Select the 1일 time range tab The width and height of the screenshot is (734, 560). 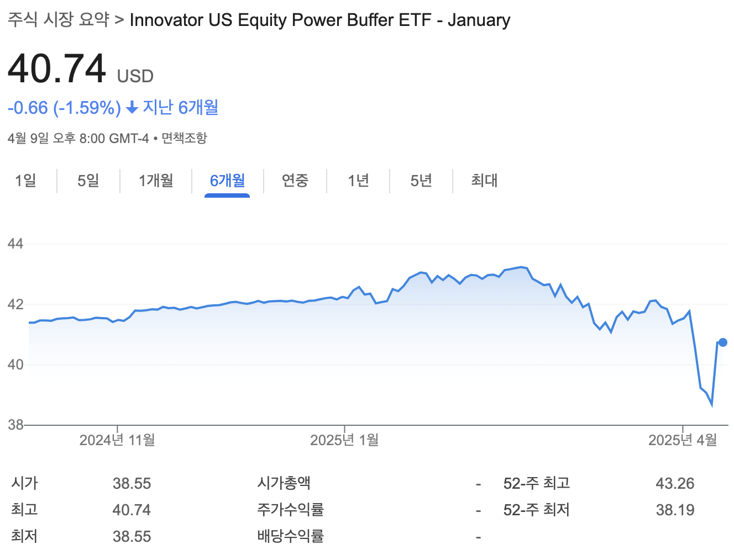coord(26,181)
